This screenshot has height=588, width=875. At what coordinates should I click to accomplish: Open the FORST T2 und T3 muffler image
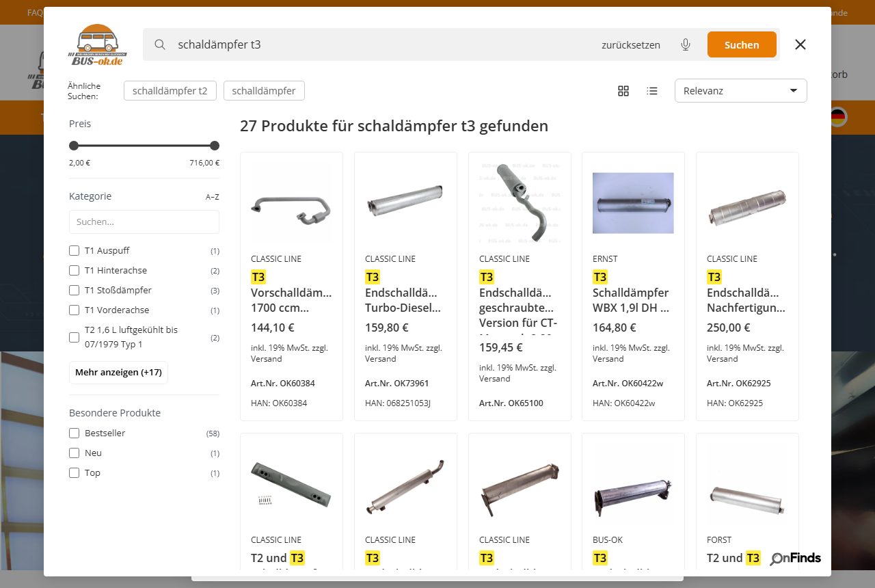747,484
